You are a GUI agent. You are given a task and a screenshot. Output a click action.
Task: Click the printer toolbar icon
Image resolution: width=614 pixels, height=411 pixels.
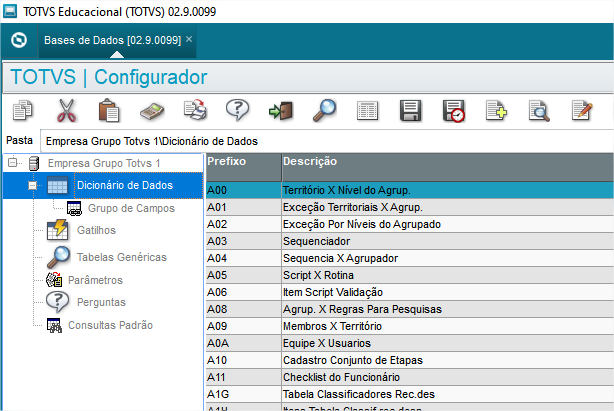195,110
